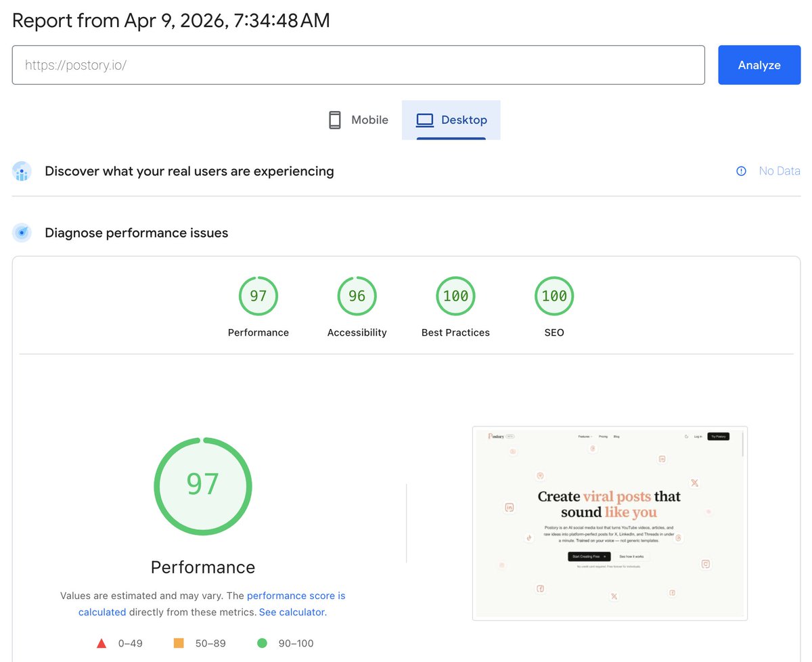Click Discover what your real users are experiencing
The image size is (812, 662).
[189, 171]
